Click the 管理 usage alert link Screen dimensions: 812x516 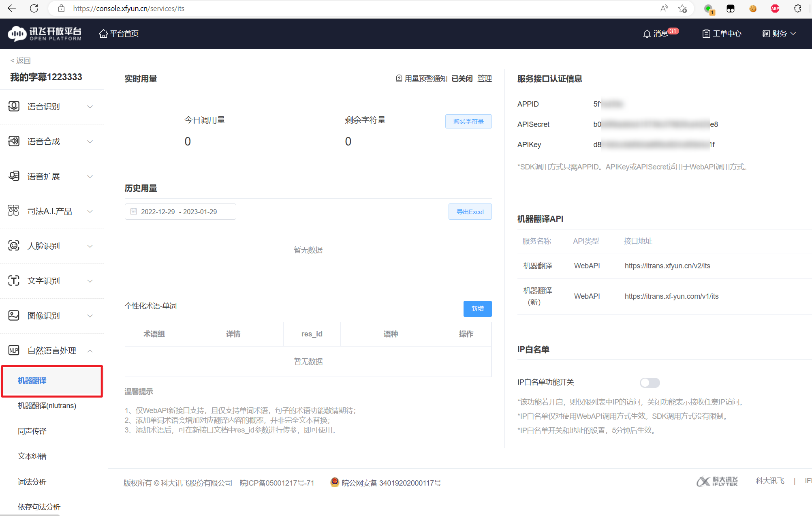485,79
